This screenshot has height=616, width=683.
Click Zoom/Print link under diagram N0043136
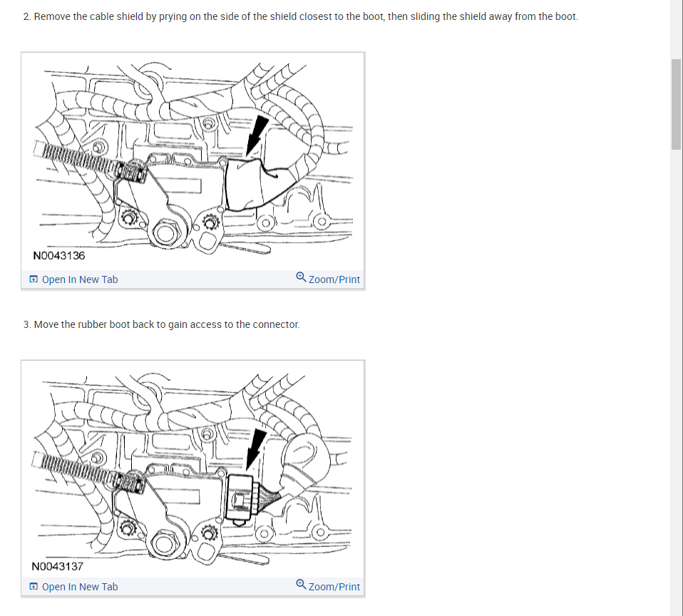click(x=328, y=279)
